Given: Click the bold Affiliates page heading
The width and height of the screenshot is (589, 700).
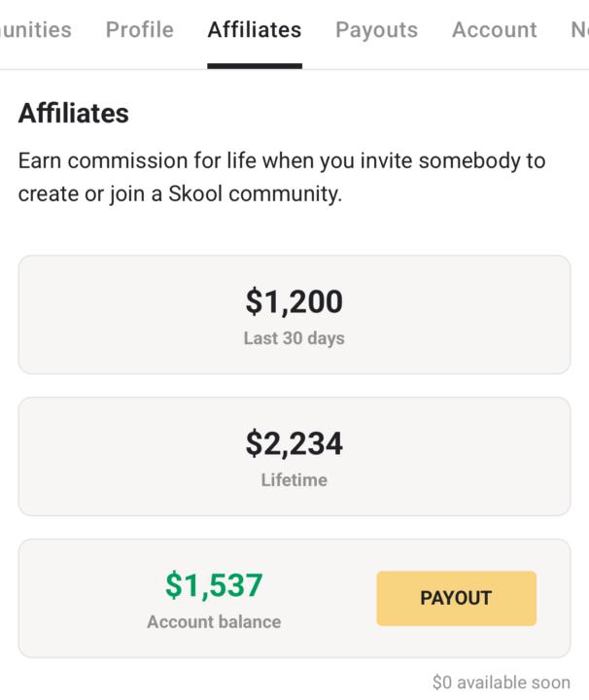Looking at the screenshot, I should (x=74, y=114).
